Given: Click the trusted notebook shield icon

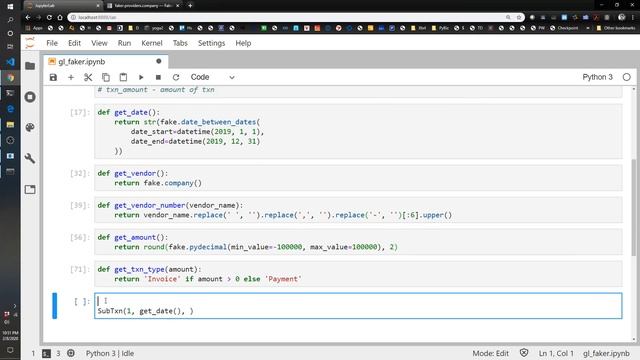Looking at the screenshot, I should pyautogui.click(x=524, y=353).
